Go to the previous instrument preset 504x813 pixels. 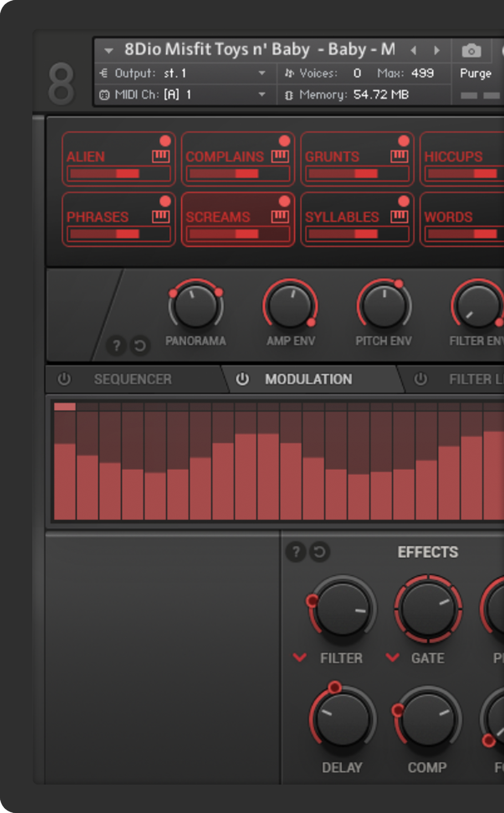(413, 50)
